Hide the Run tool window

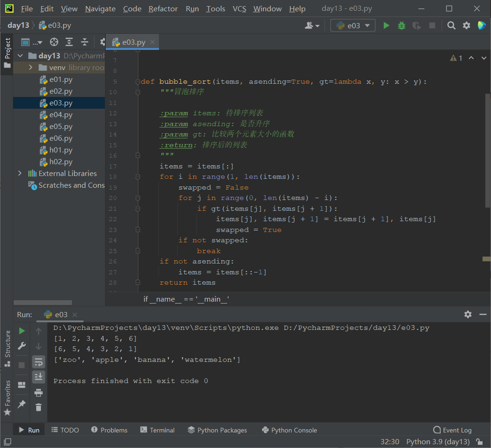(483, 314)
